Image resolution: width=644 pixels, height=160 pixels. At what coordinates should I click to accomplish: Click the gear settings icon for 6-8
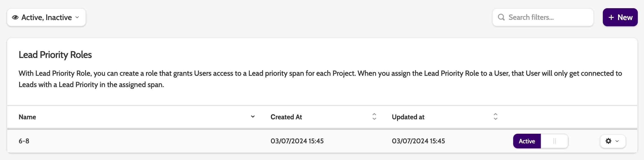pos(608,141)
